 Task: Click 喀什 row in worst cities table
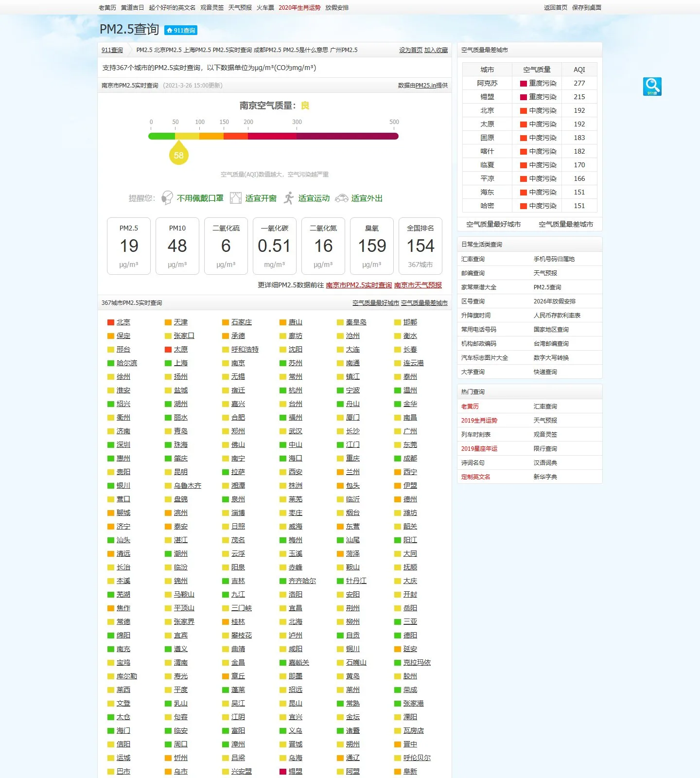pyautogui.click(x=530, y=151)
